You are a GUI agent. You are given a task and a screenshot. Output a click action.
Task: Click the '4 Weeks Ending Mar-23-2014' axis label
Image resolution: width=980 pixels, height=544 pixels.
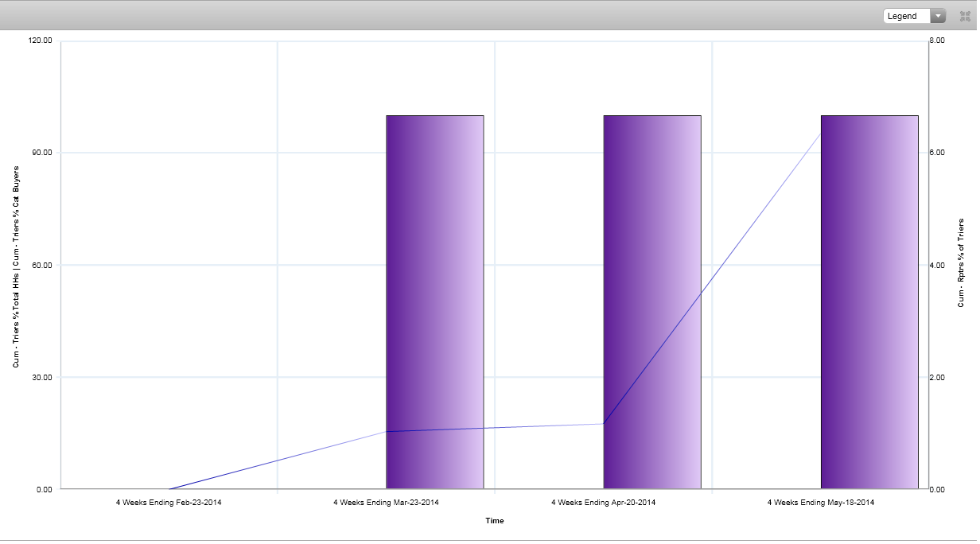pos(386,503)
